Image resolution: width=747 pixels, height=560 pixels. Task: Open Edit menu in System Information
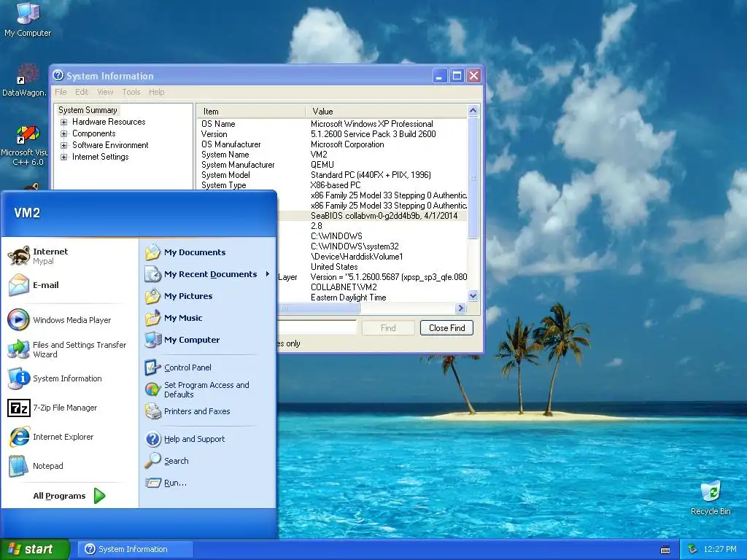(x=82, y=92)
